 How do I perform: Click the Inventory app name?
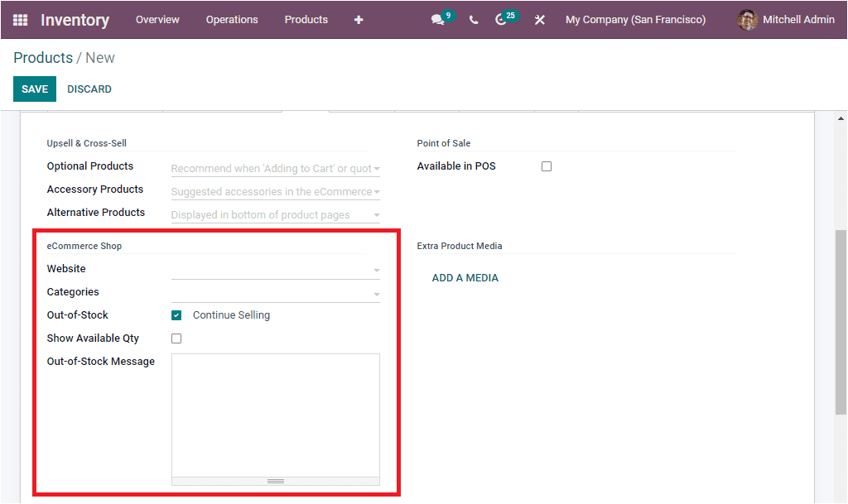coord(75,20)
